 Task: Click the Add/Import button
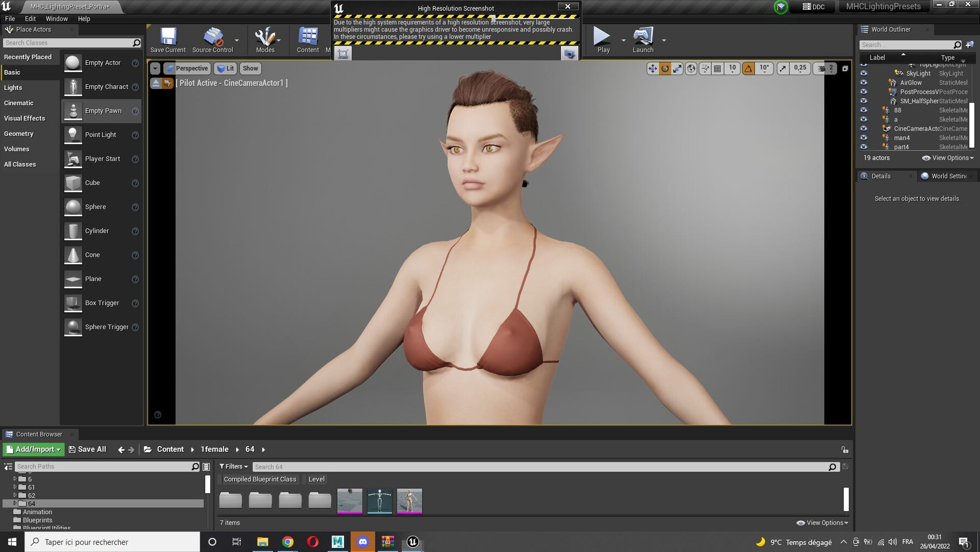tap(34, 450)
